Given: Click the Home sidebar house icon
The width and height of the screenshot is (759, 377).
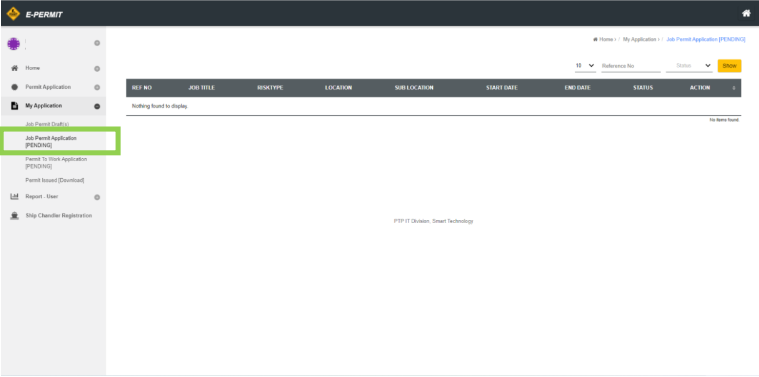Looking at the screenshot, I should [x=15, y=68].
